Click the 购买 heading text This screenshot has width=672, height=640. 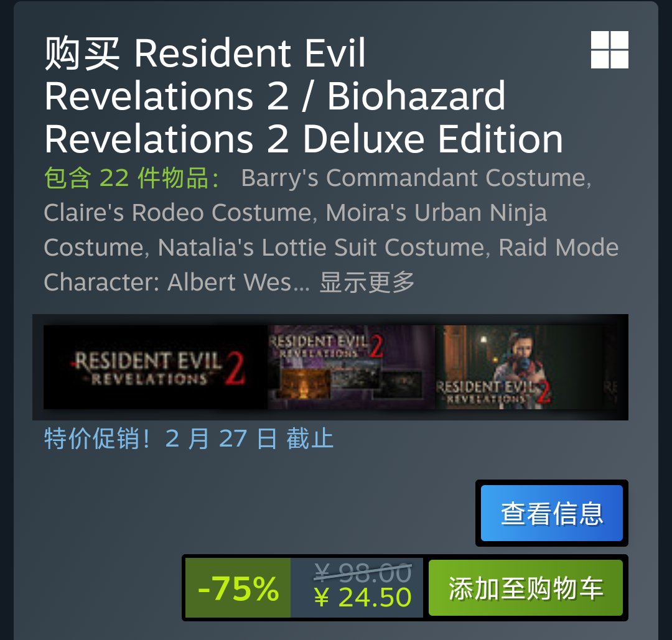point(82,53)
